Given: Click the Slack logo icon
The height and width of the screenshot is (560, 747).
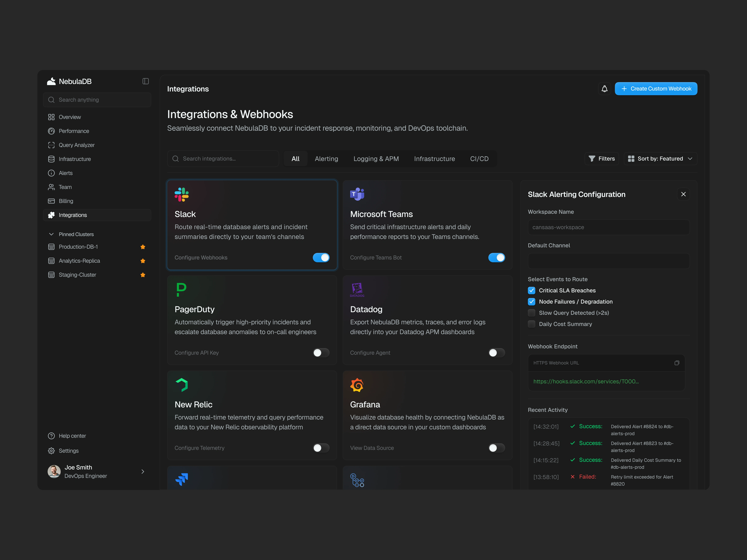Looking at the screenshot, I should point(182,194).
